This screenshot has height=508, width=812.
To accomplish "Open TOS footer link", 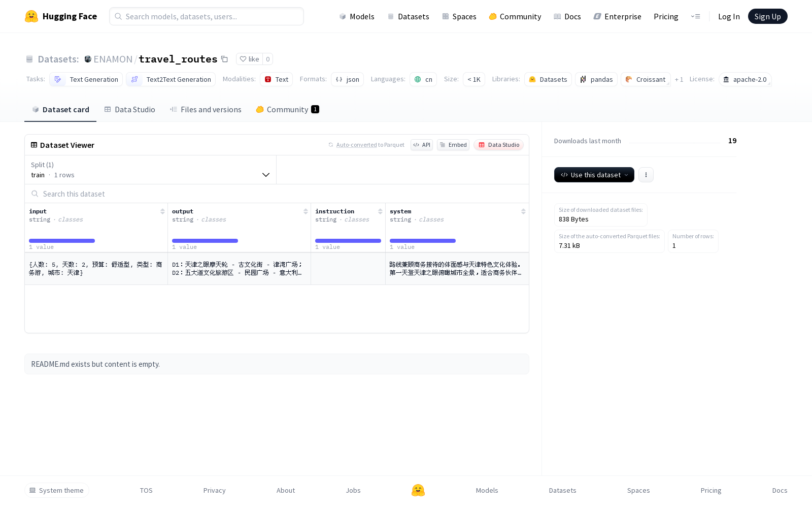I will coord(146,490).
